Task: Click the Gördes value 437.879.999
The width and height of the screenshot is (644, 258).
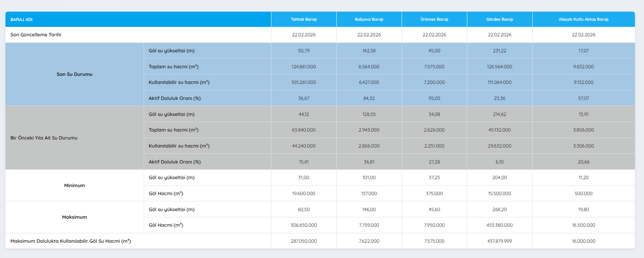Action: tap(500, 241)
